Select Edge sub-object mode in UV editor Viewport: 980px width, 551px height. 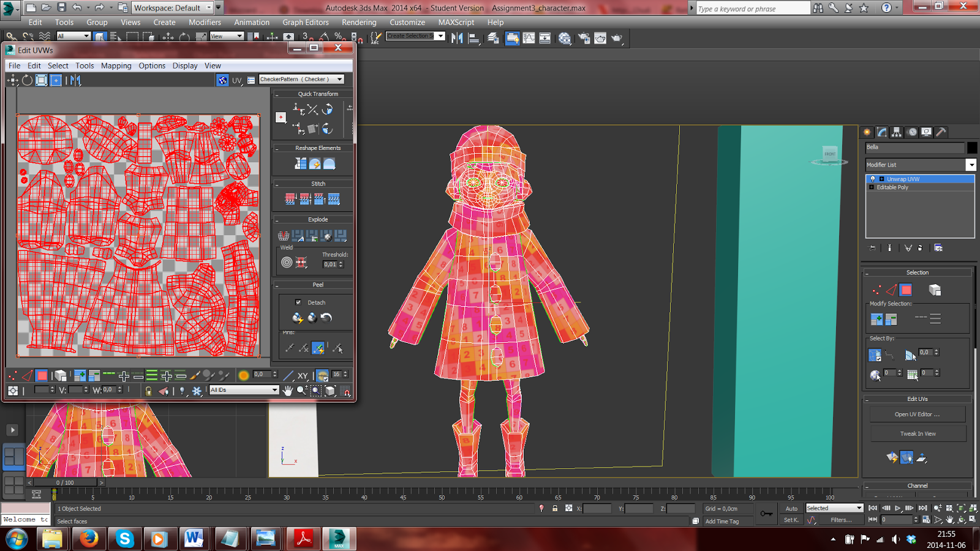coord(27,375)
